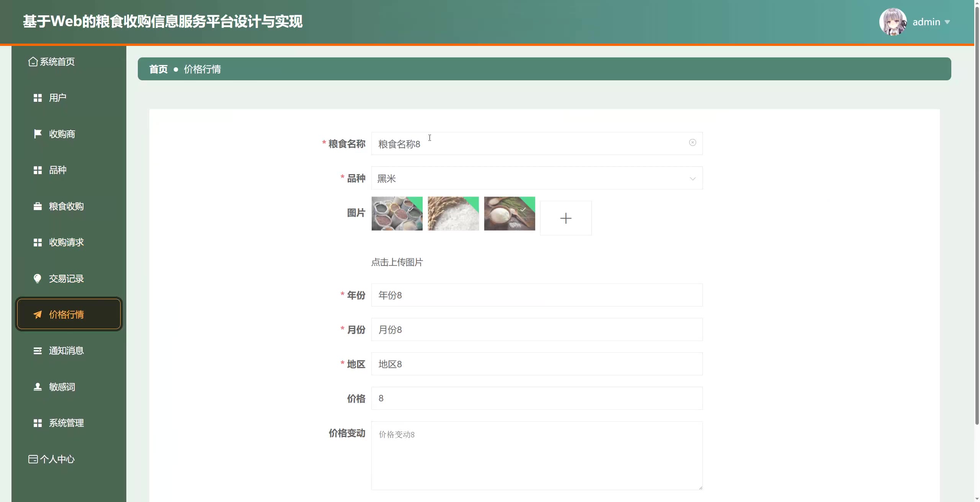Open the 品种 sidebar menu item
The height and width of the screenshot is (502, 980).
tap(57, 170)
